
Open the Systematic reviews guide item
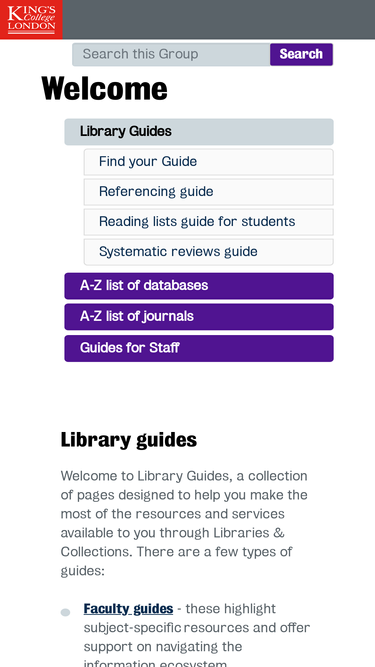click(x=208, y=252)
